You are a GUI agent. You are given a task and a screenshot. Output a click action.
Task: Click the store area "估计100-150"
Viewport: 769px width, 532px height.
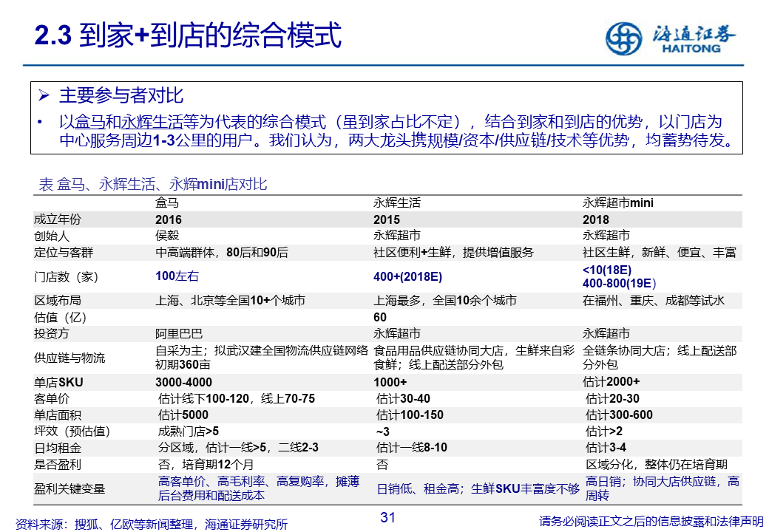[x=410, y=415]
